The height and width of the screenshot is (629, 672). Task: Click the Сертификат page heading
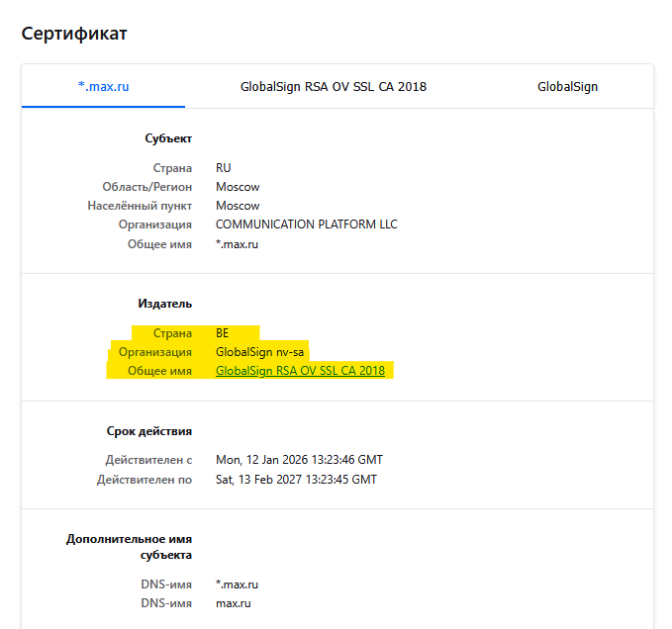[x=74, y=34]
